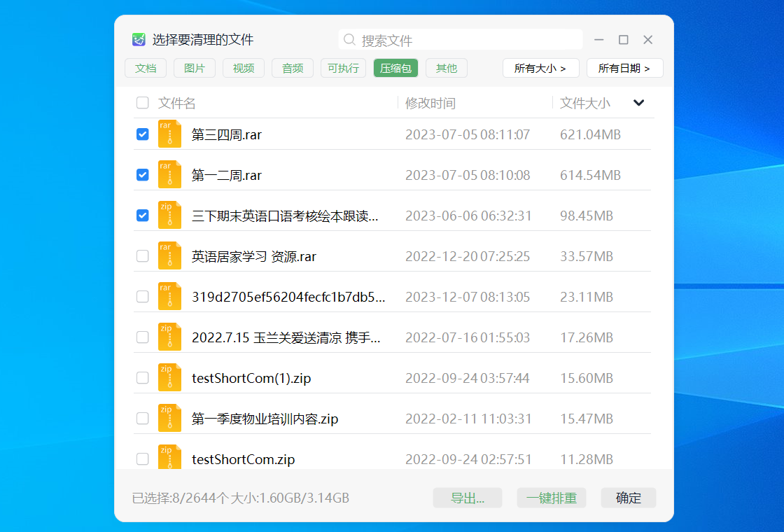Screen dimensions: 784x532
Task: Open the 所有大小 size filter dropdown
Action: click(540, 68)
